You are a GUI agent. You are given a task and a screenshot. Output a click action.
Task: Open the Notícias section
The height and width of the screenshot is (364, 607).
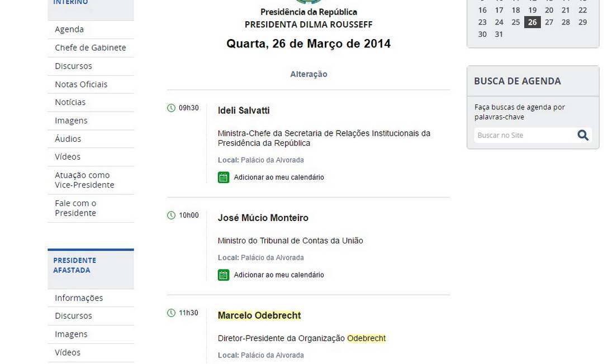(x=70, y=102)
